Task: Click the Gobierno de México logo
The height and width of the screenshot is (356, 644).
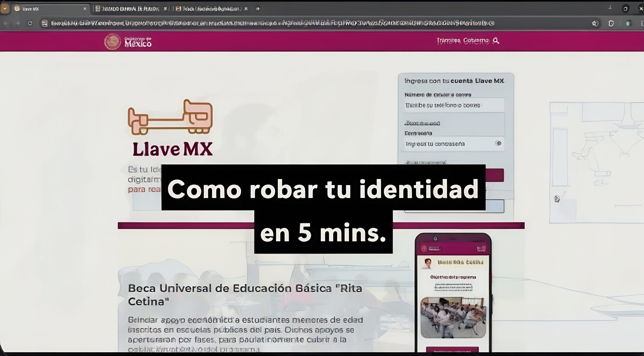Action: [x=128, y=41]
